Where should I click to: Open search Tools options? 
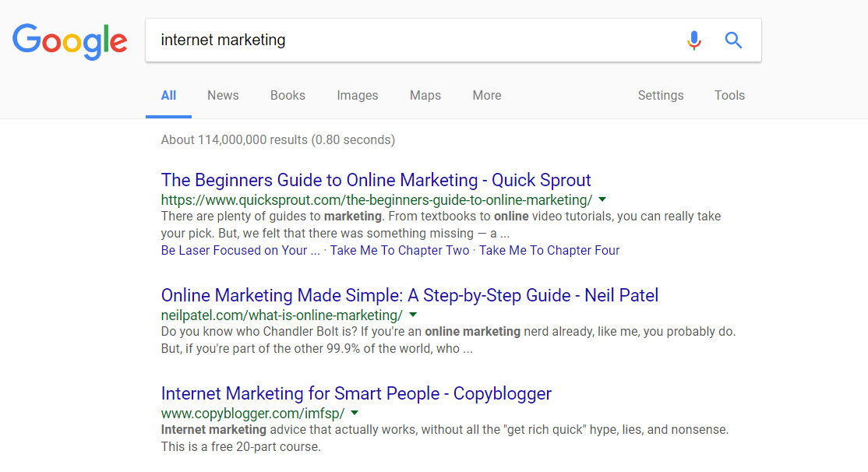[729, 95]
